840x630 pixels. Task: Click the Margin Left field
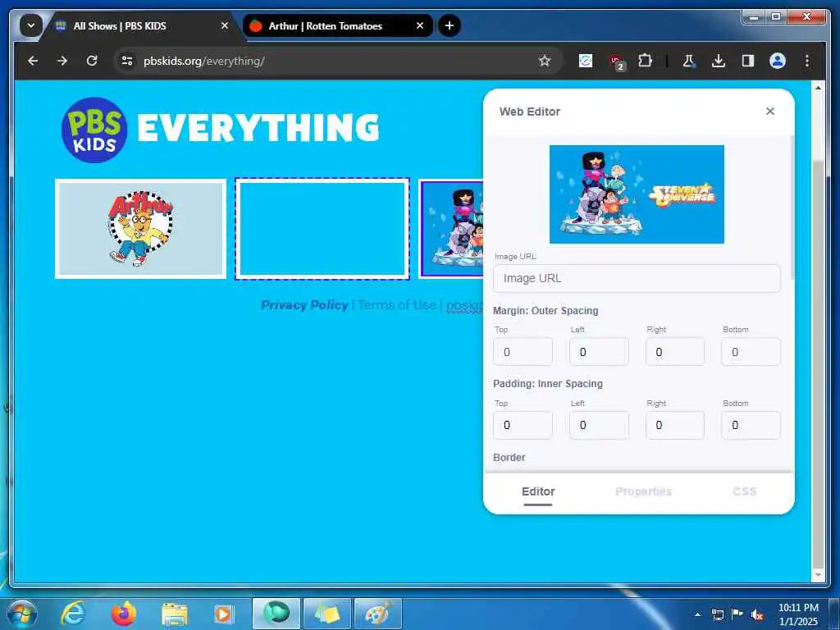[x=599, y=352]
